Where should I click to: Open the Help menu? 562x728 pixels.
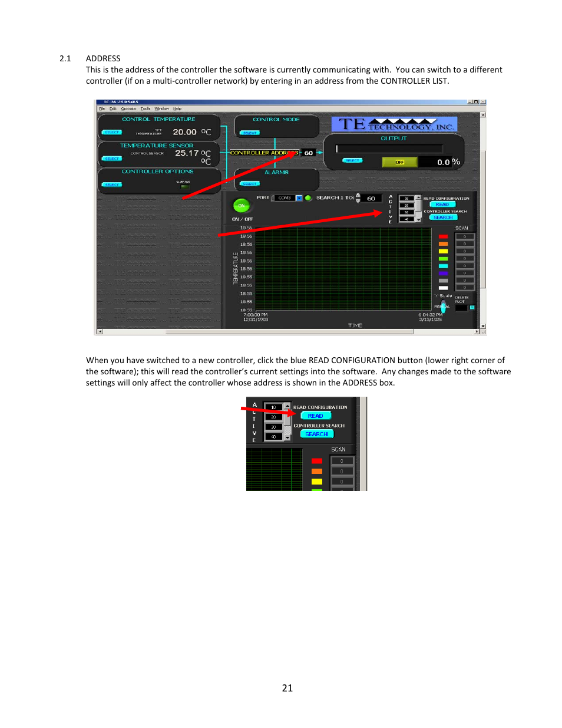click(177, 108)
